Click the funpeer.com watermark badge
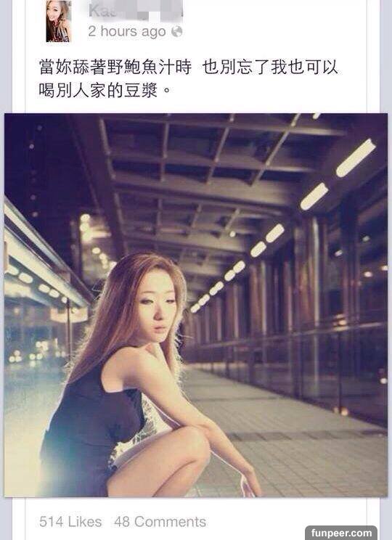The image size is (392, 540). click(341, 533)
